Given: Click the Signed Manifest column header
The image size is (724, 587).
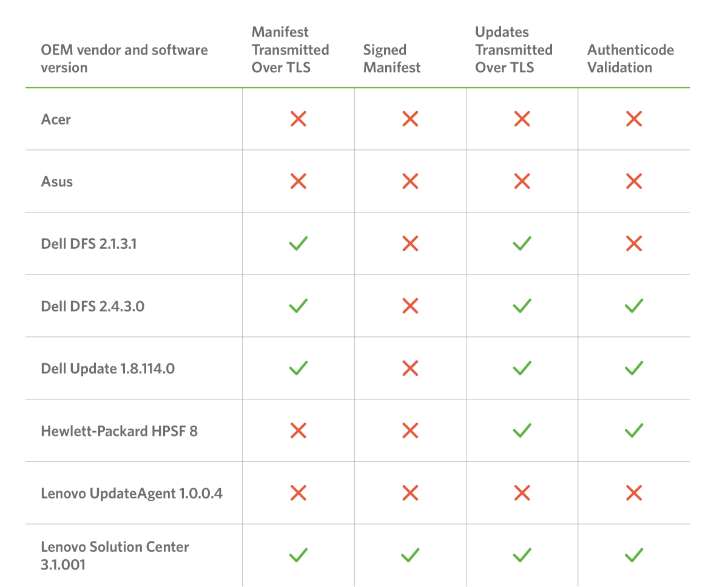Looking at the screenshot, I should tap(392, 58).
